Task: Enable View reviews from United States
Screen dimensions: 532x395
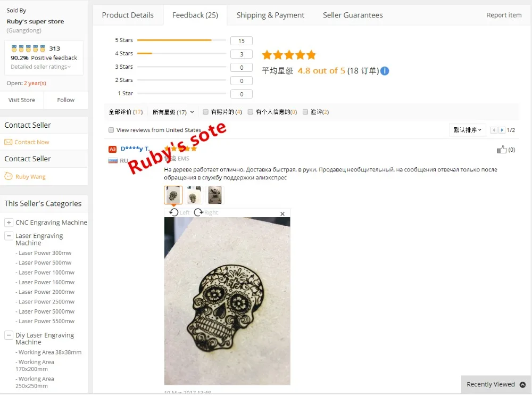Action: pos(111,130)
